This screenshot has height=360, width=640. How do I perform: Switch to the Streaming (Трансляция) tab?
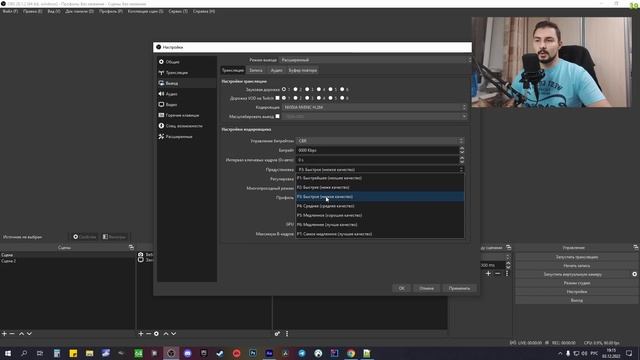[x=233, y=70]
